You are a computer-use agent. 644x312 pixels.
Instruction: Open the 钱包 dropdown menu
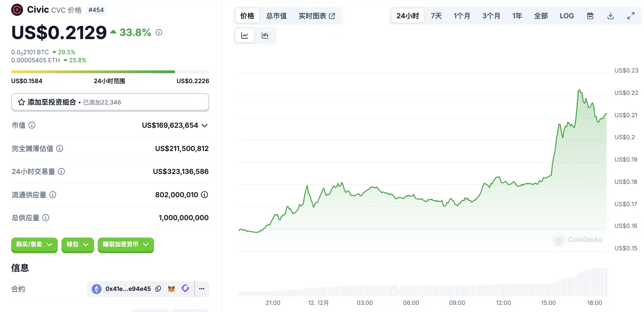(x=78, y=245)
